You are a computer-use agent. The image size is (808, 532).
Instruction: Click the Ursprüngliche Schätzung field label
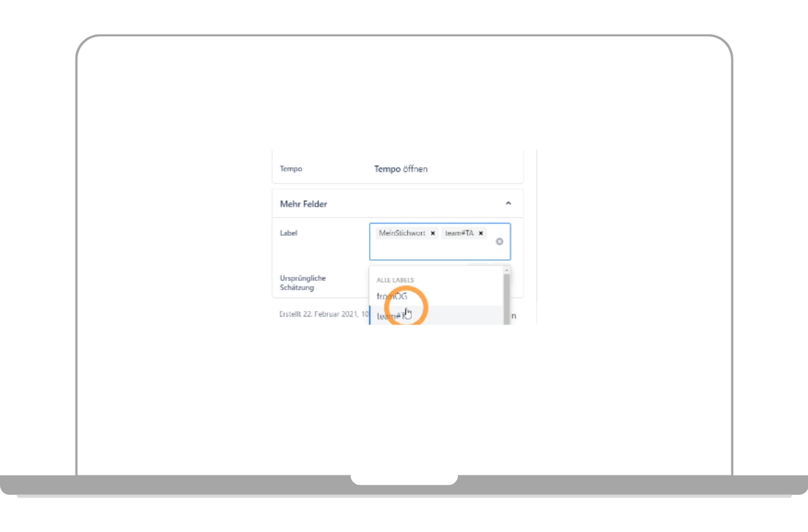303,283
